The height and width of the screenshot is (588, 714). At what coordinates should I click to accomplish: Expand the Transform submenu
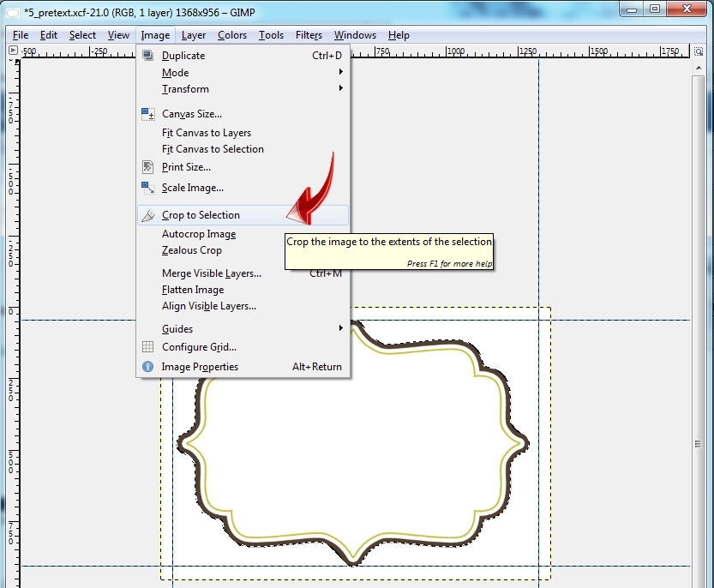click(x=184, y=89)
